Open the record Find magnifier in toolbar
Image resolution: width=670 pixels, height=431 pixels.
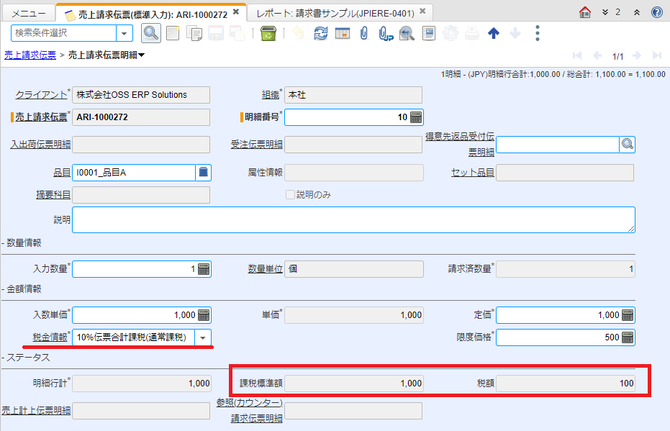click(x=150, y=33)
